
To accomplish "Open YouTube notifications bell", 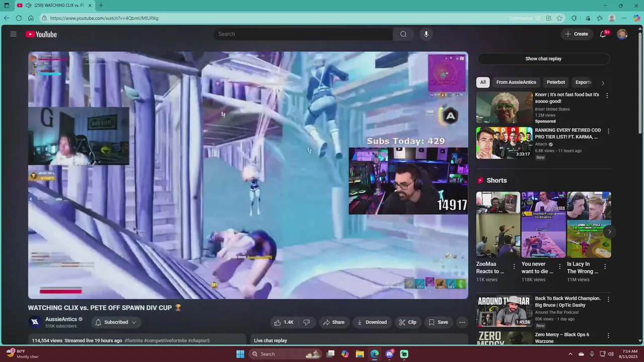I will tap(603, 34).
